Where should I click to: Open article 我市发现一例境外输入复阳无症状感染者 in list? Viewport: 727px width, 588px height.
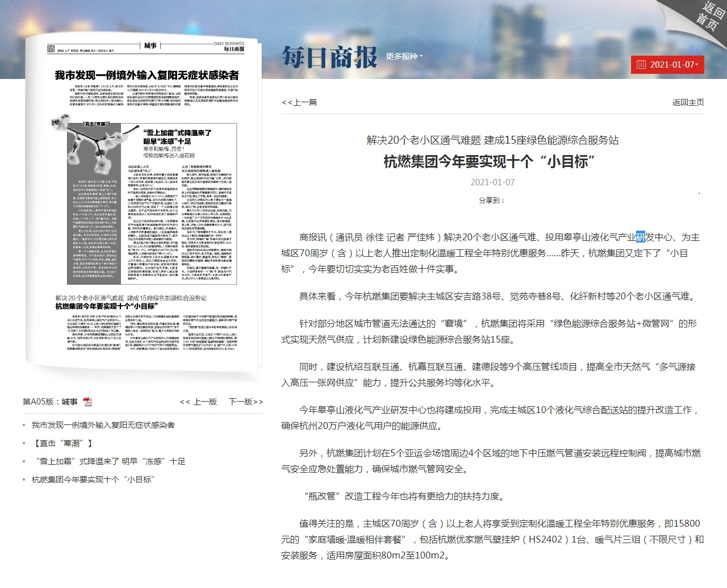point(103,425)
